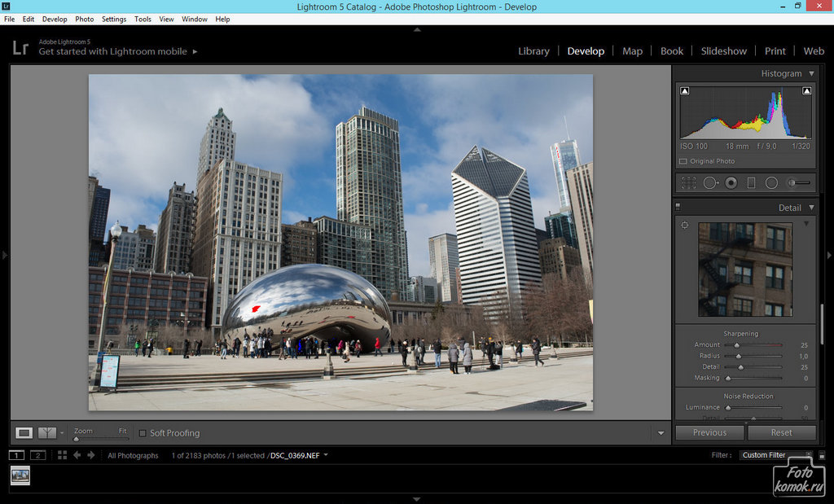Click the Fit zoom level label

pyautogui.click(x=123, y=431)
